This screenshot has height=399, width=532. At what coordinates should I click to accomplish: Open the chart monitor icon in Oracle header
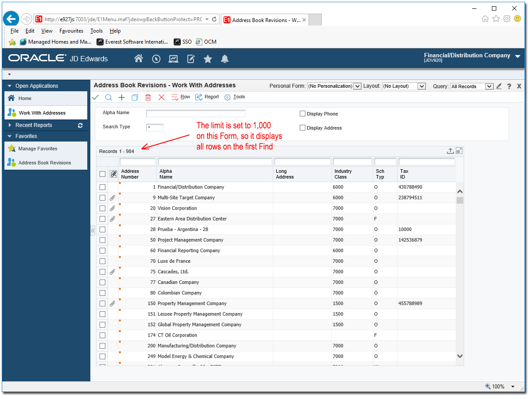coord(173,59)
